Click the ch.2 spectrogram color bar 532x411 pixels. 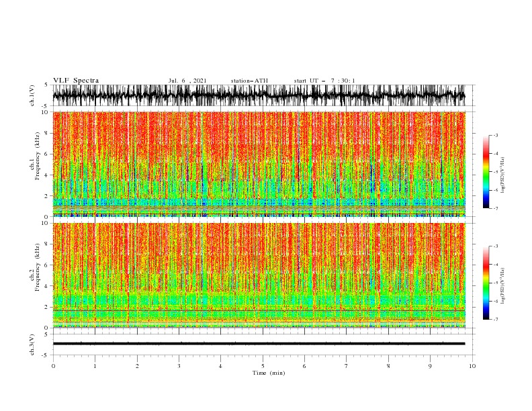coord(486,283)
